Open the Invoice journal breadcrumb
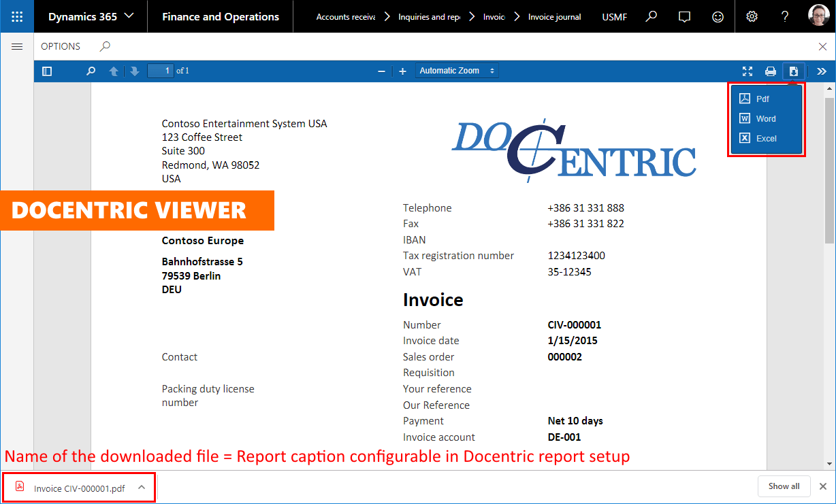This screenshot has height=504, width=836. pyautogui.click(x=554, y=17)
